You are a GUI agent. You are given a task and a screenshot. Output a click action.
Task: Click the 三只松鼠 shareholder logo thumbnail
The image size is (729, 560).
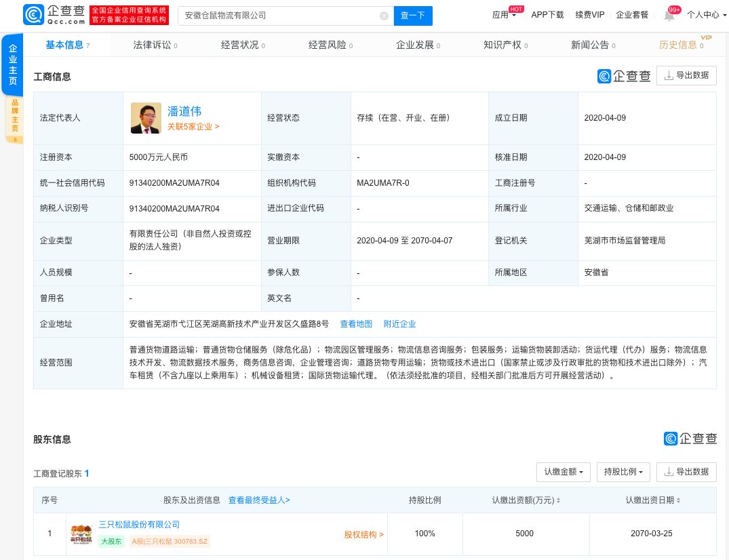81,534
